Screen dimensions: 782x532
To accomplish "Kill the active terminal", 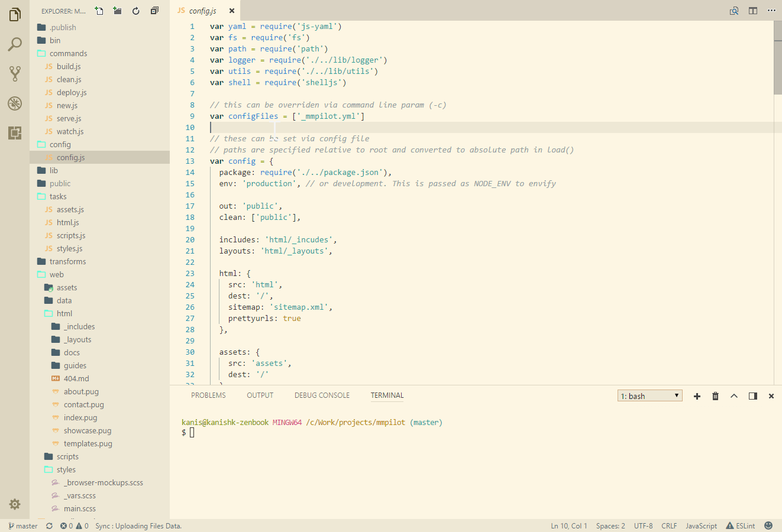I will point(715,396).
